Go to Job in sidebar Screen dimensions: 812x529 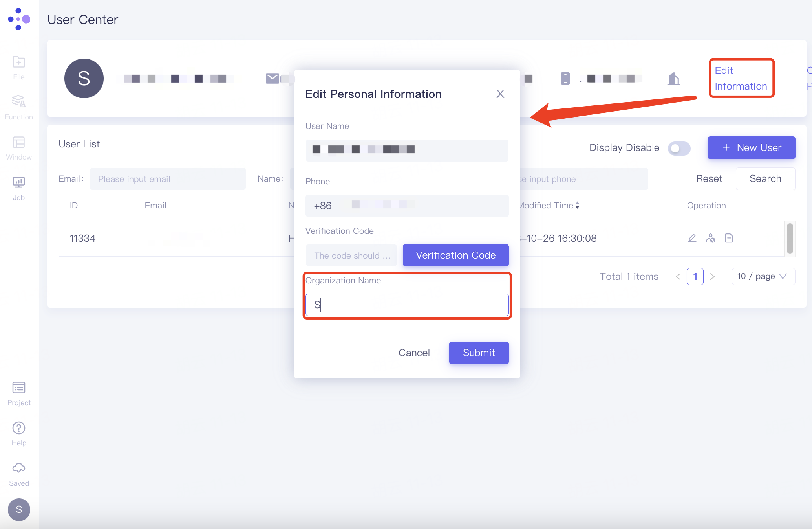[x=18, y=188]
